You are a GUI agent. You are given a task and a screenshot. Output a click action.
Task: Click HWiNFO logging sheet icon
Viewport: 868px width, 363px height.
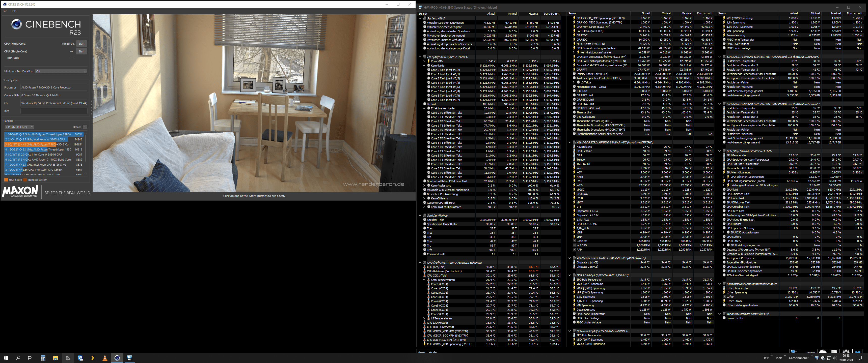[x=834, y=351]
